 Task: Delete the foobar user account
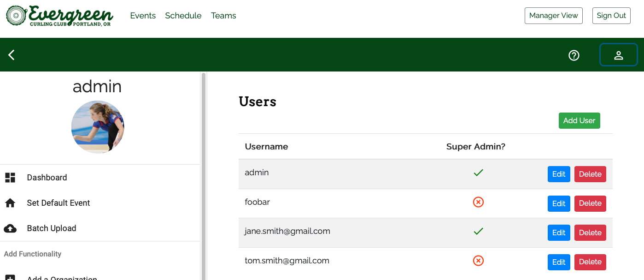coord(590,203)
